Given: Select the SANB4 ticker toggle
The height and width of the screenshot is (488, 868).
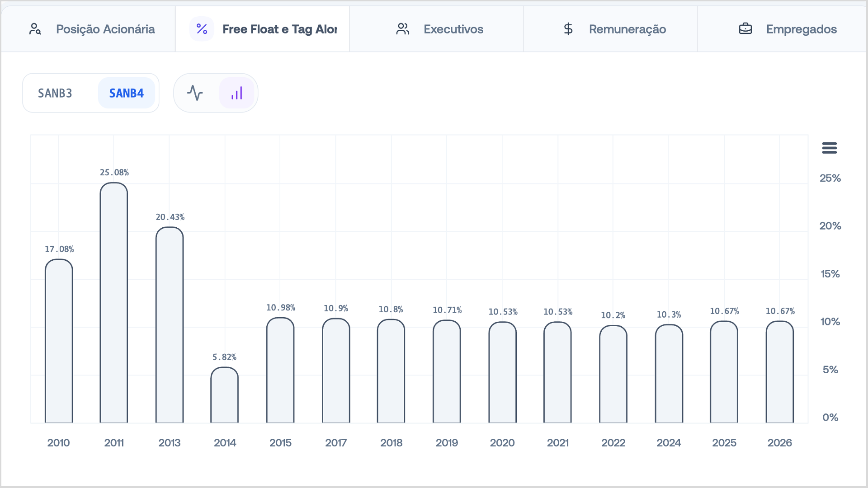Looking at the screenshot, I should pyautogui.click(x=127, y=93).
